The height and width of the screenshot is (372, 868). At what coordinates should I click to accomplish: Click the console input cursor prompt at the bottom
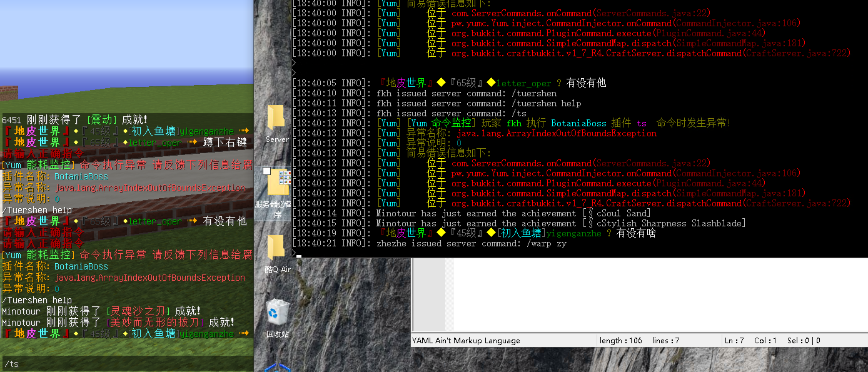pyautogui.click(x=296, y=254)
